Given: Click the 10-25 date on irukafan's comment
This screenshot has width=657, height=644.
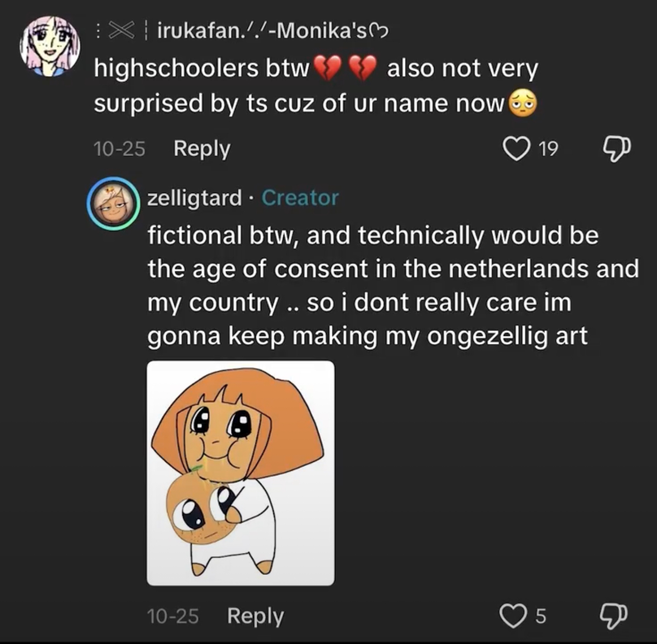Looking at the screenshot, I should [119, 149].
